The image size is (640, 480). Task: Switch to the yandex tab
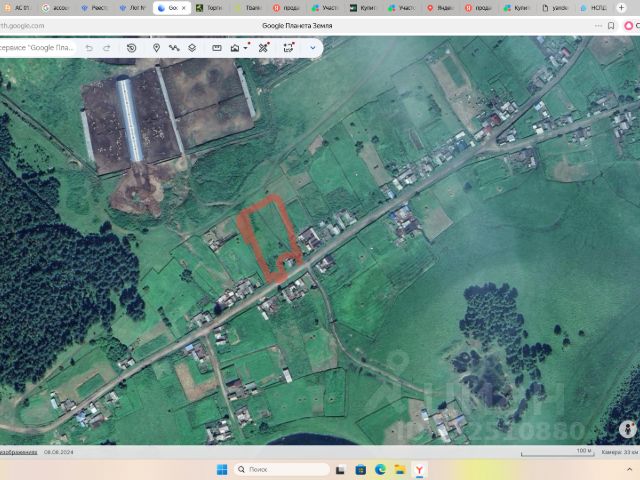pyautogui.click(x=555, y=8)
